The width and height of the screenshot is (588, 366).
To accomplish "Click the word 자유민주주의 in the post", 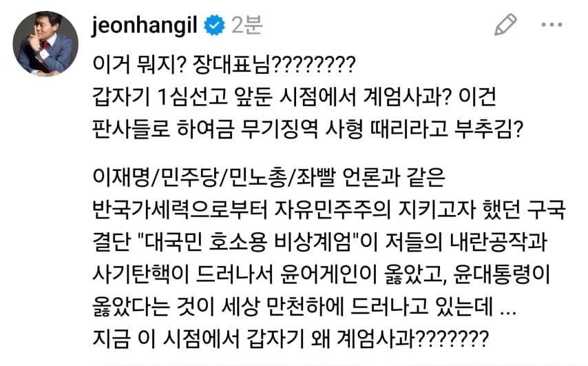I will click(332, 210).
